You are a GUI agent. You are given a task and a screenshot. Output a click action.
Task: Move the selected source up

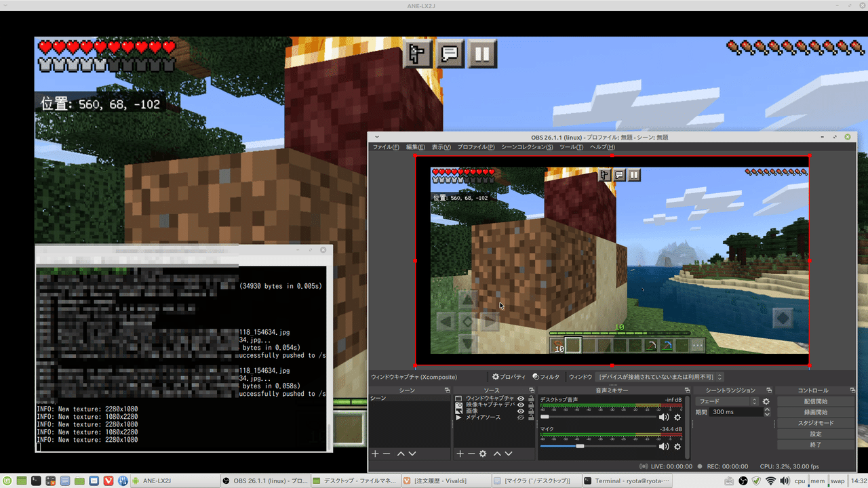[497, 453]
